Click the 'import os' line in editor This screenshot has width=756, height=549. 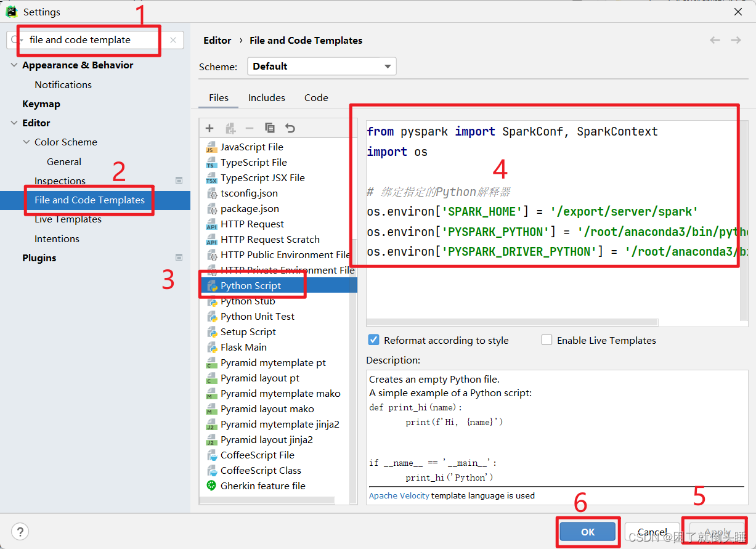coord(397,152)
